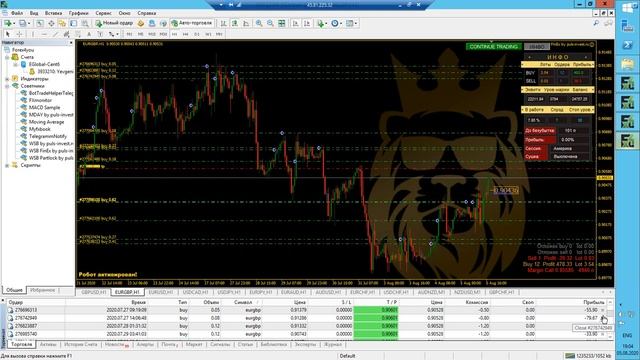Open File Explorer from the taskbar
640x360 pixels.
627,64
